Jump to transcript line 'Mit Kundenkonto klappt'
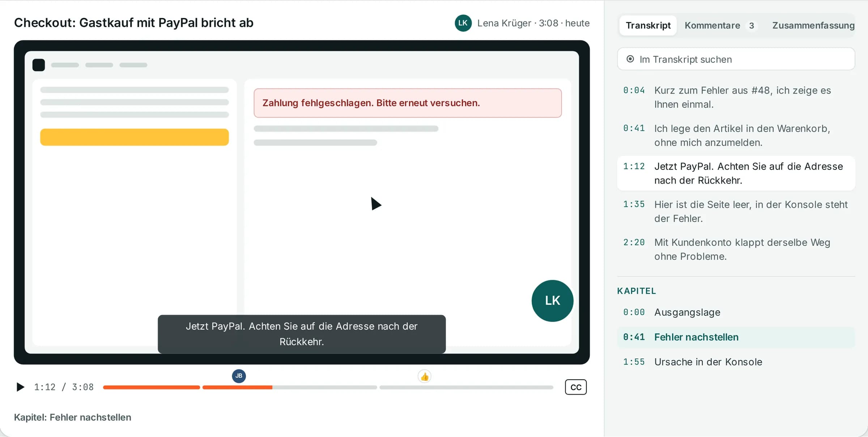Viewport: 868px width, 437px height. (x=736, y=249)
